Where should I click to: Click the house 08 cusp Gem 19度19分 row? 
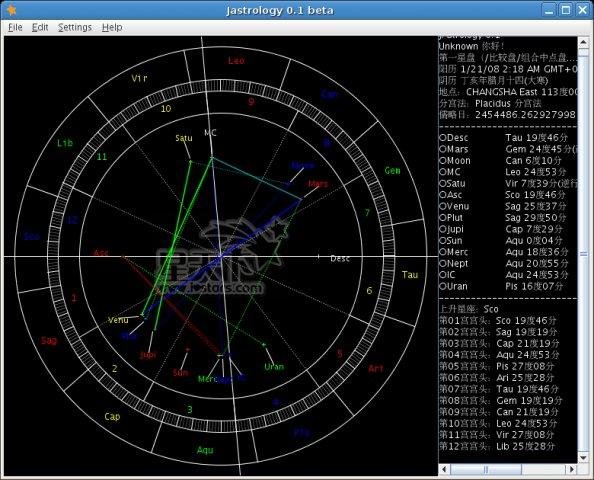coord(501,400)
